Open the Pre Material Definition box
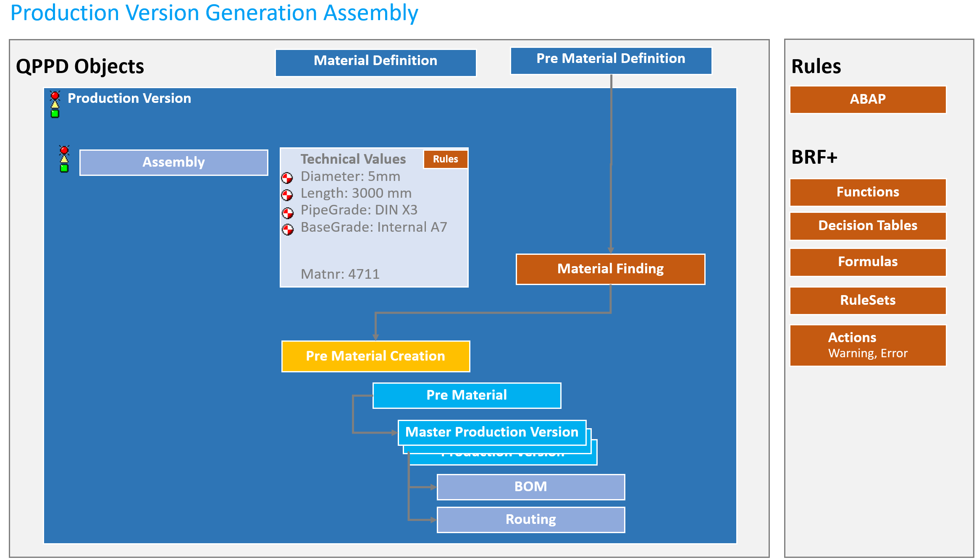 click(x=611, y=60)
